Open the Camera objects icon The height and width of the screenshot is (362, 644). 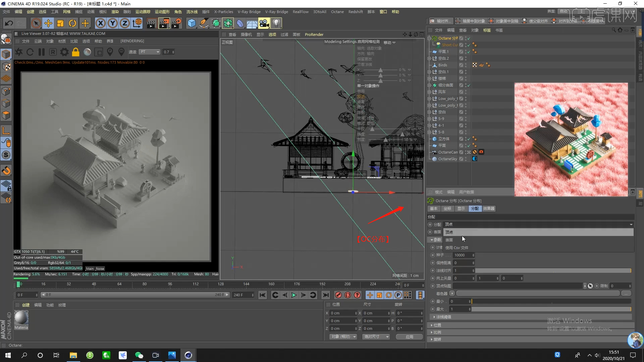click(x=264, y=23)
